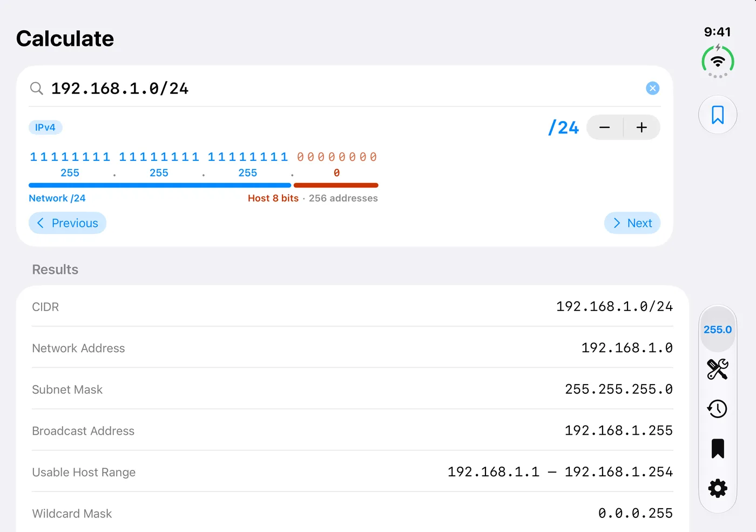Open the 255.0 calculator tab
Viewport: 756px width, 532px height.
coord(718,329)
